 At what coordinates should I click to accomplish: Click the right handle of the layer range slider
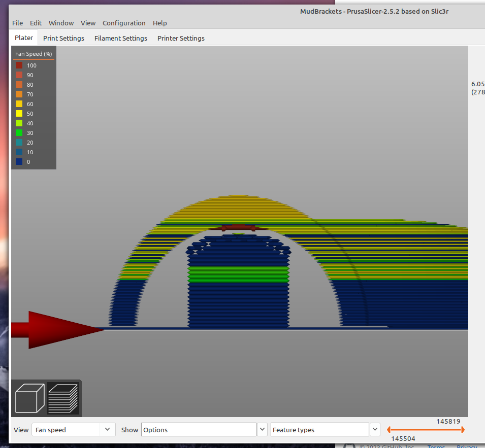[463, 429]
